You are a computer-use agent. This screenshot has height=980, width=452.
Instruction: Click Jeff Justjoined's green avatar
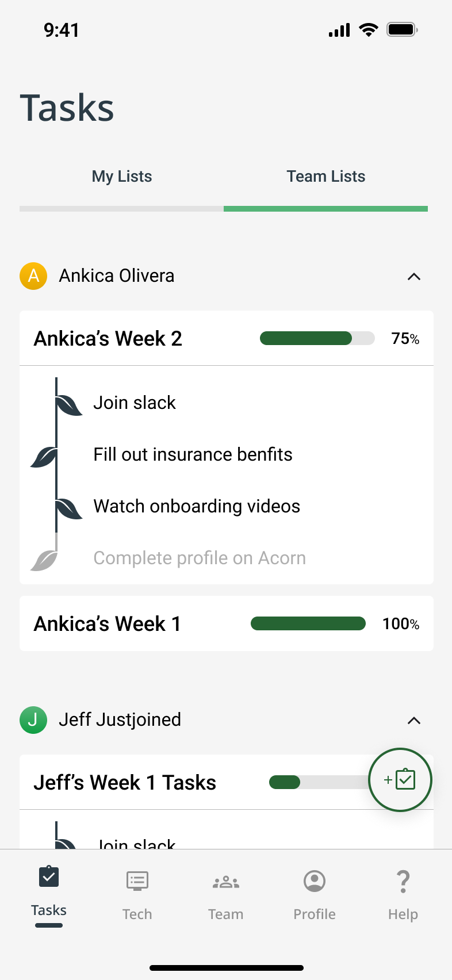(33, 720)
